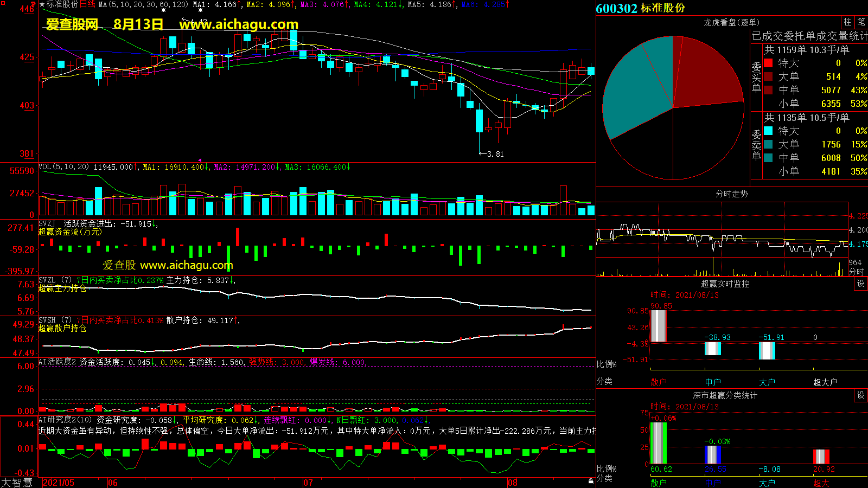868x488 pixels.
Task: Click the 08 month marker on timeline
Action: 513,483
